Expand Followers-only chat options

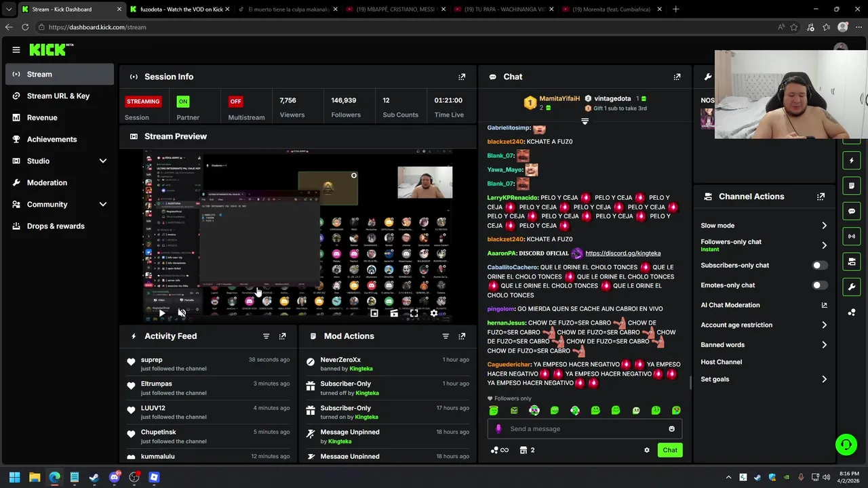point(824,245)
